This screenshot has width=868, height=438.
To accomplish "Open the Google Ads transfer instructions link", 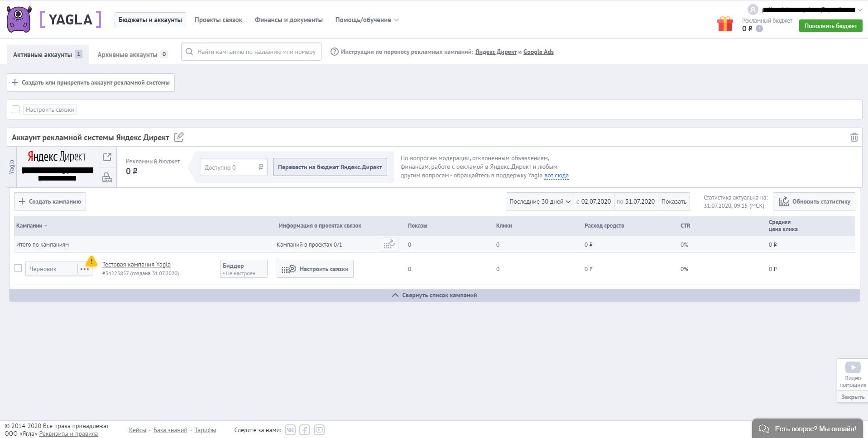I will tap(538, 52).
